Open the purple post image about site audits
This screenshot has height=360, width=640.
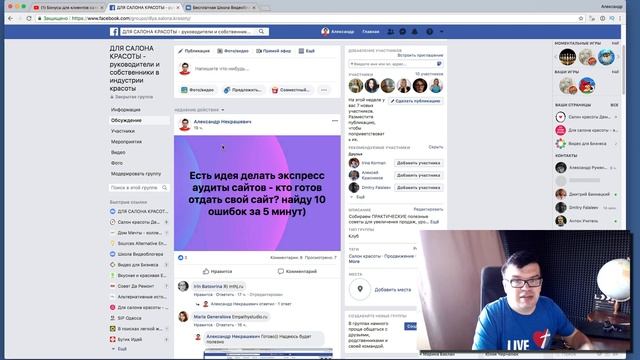click(x=257, y=193)
